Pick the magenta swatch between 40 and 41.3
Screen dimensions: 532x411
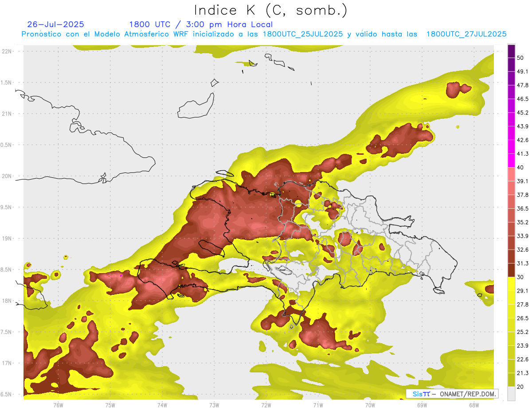pyautogui.click(x=512, y=160)
